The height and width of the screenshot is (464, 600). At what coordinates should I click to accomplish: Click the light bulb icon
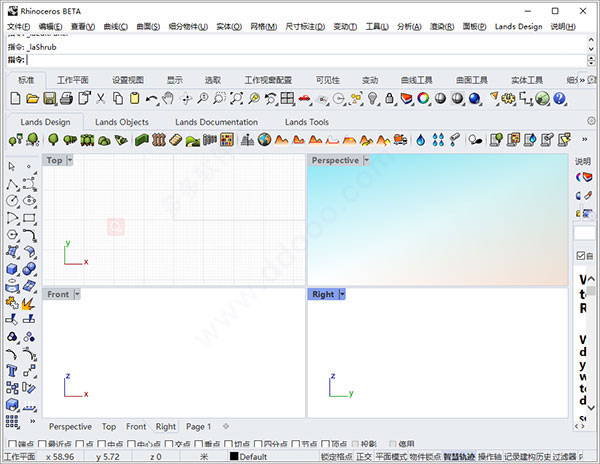[x=373, y=99]
